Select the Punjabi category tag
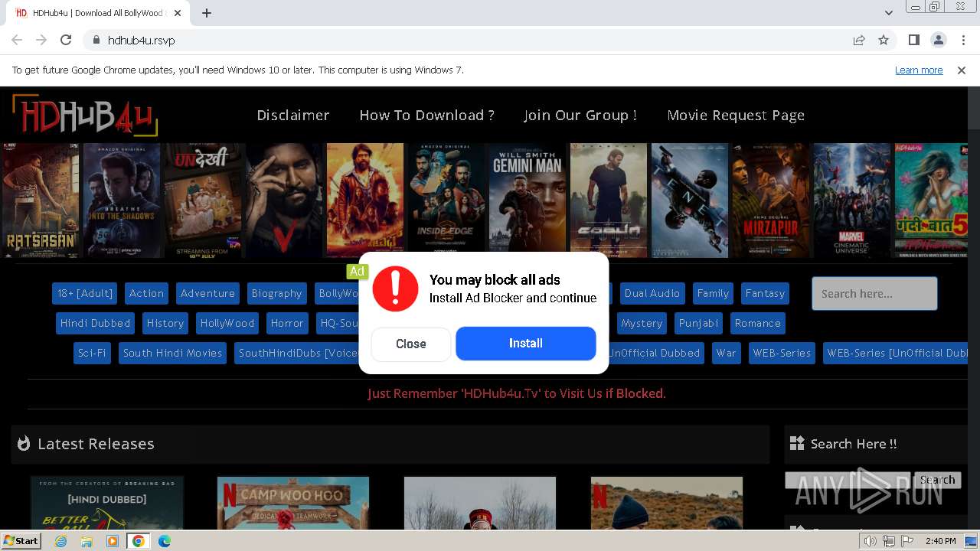Viewport: 980px width, 551px height. pyautogui.click(x=699, y=323)
